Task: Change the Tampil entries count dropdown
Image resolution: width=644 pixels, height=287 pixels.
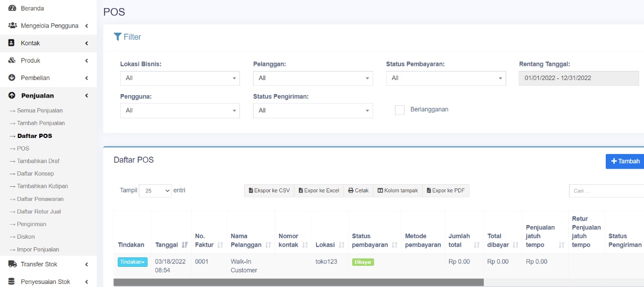Action: click(155, 191)
